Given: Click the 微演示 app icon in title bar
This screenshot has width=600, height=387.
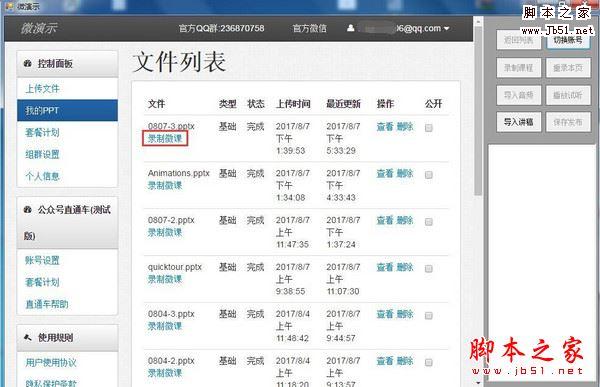Looking at the screenshot, I should pyautogui.click(x=10, y=6).
